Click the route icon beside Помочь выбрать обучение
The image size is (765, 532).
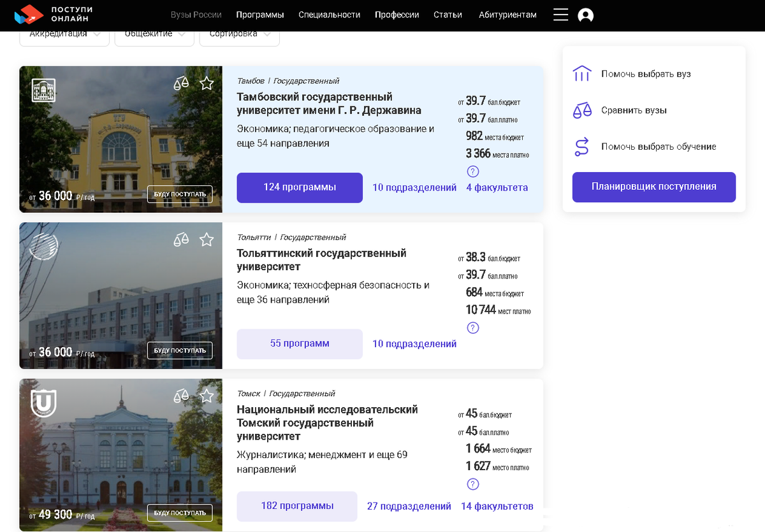click(582, 147)
